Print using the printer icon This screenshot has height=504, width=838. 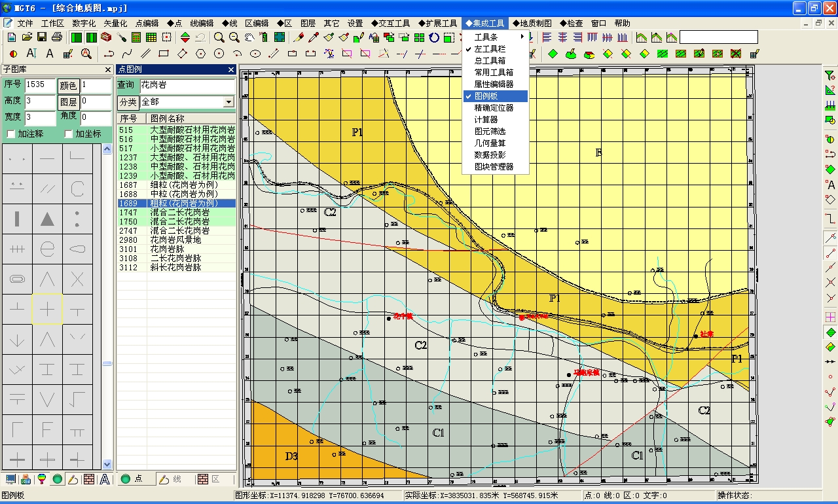57,37
